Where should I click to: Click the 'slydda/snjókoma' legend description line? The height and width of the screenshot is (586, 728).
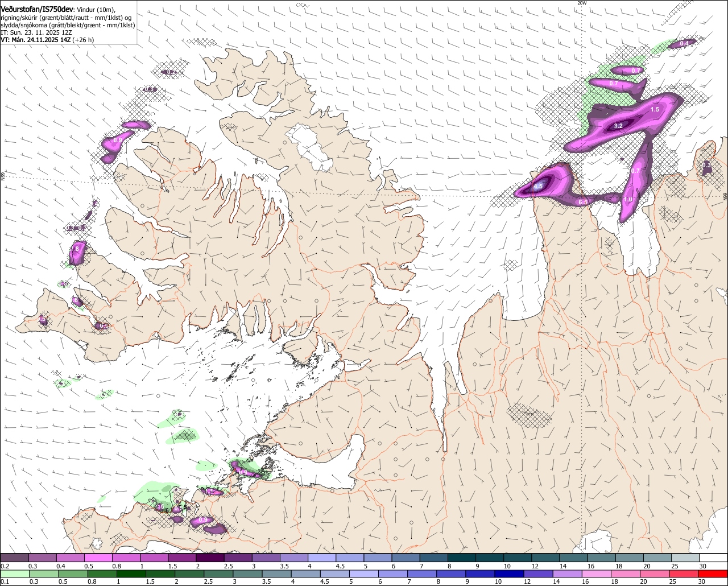pyautogui.click(x=68, y=25)
